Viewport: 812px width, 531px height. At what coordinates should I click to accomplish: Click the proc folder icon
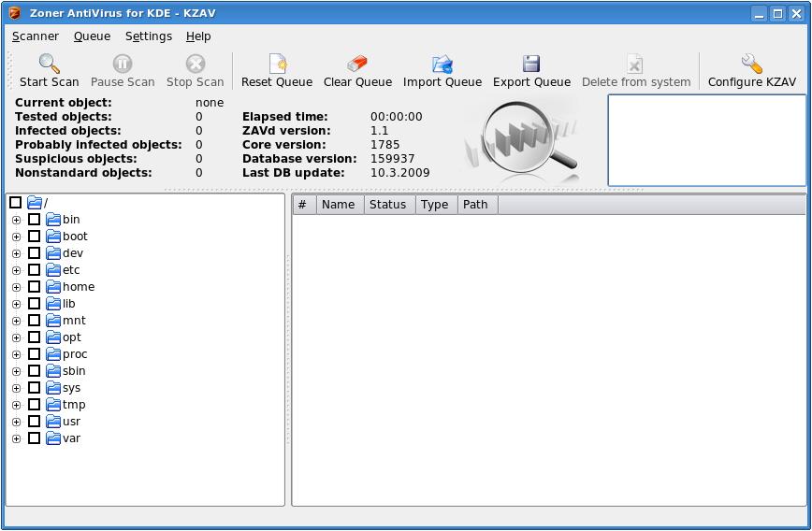pos(53,354)
